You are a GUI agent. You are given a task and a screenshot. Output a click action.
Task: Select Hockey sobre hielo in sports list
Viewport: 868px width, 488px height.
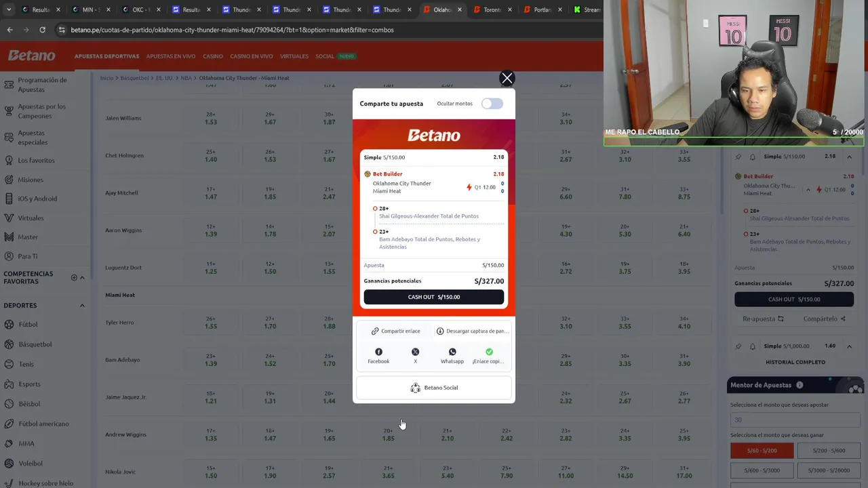[45, 483]
